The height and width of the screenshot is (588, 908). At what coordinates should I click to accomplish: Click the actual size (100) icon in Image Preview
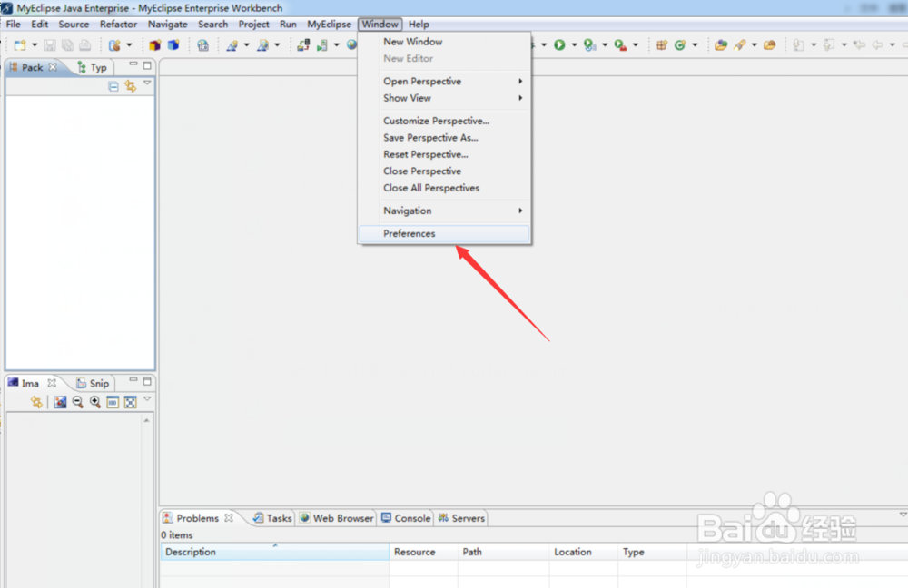113,402
